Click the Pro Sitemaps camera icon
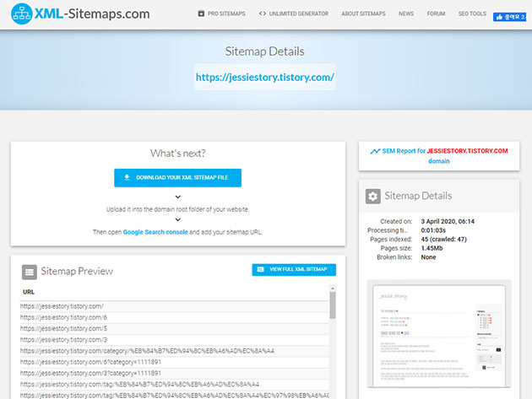Screen dimensions: 532x399 [201, 13]
